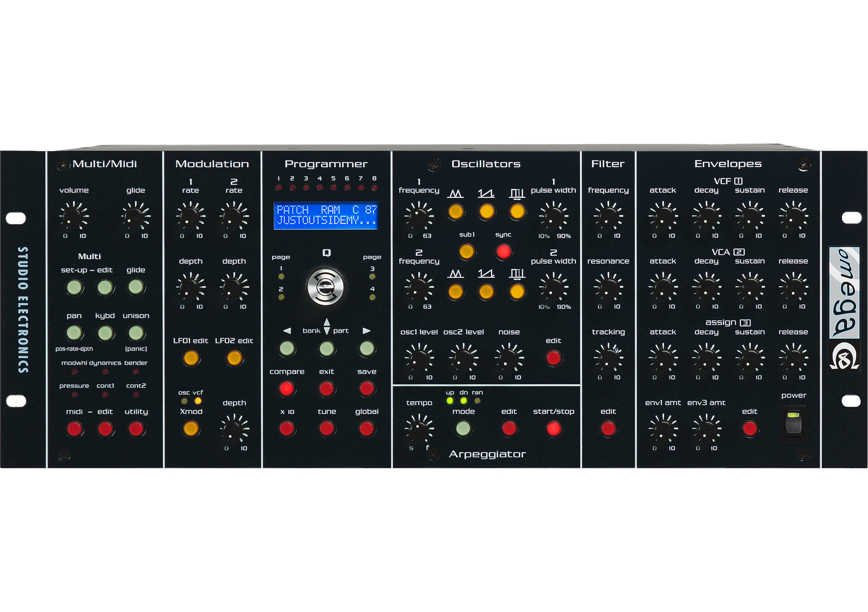
Task: Click the LFO 1 depth knob
Action: pos(191,287)
